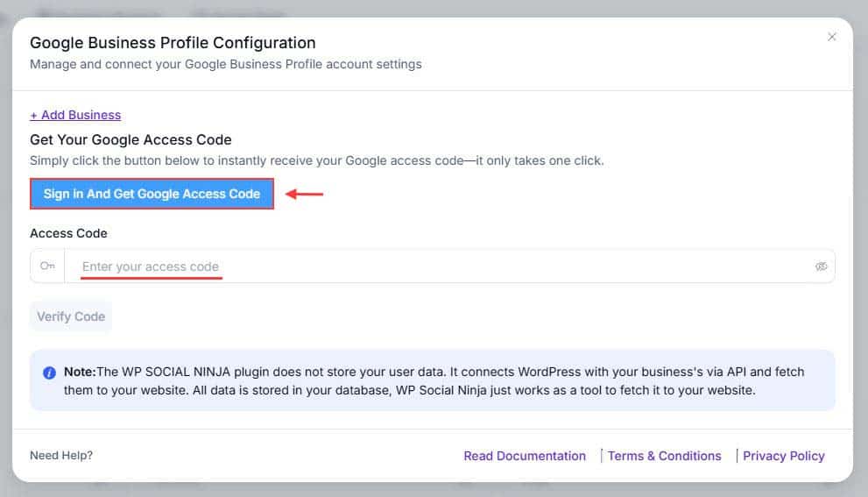Open the Privacy Policy link

(x=783, y=456)
